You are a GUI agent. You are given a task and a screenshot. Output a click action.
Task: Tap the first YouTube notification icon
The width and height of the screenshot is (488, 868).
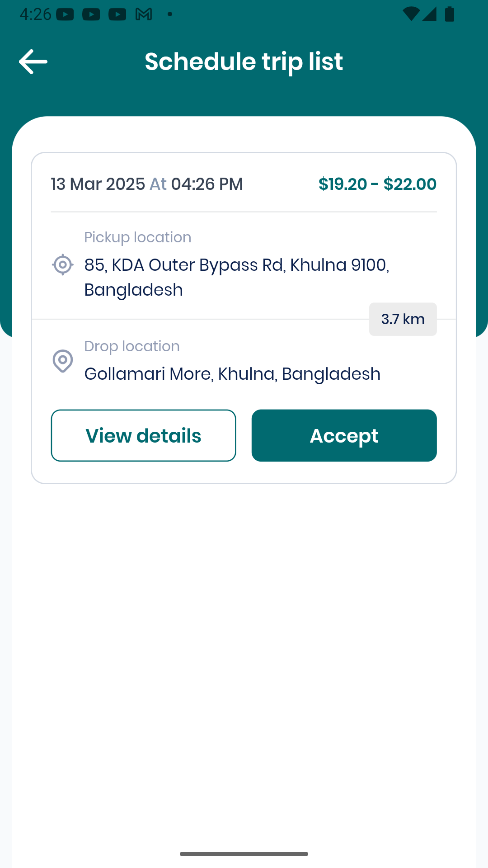tap(65, 14)
